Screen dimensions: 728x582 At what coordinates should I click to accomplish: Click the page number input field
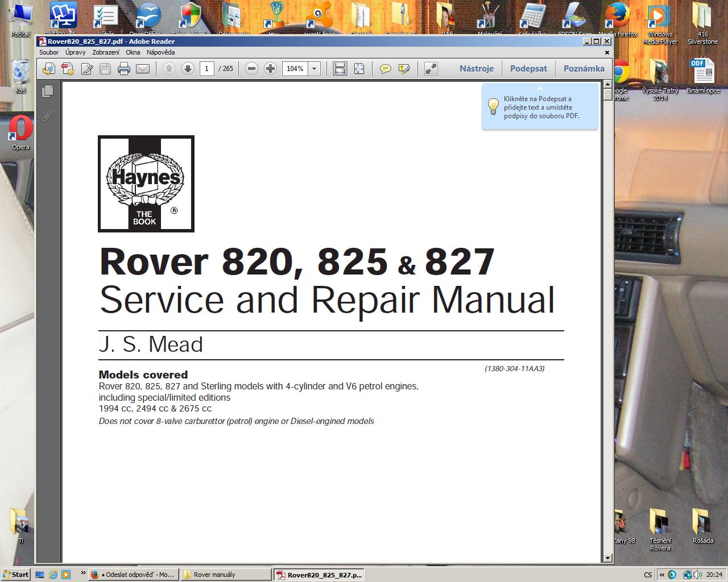pyautogui.click(x=206, y=69)
